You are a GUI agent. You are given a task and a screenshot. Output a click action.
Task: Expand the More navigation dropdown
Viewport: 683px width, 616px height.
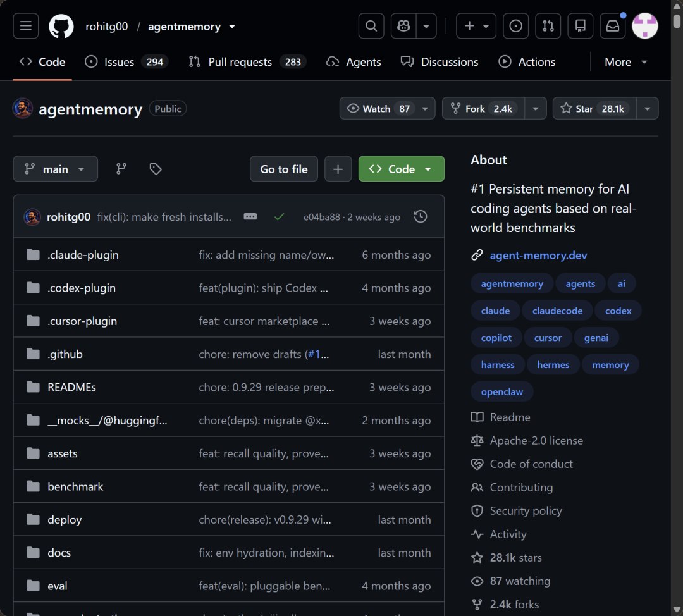[x=626, y=62]
